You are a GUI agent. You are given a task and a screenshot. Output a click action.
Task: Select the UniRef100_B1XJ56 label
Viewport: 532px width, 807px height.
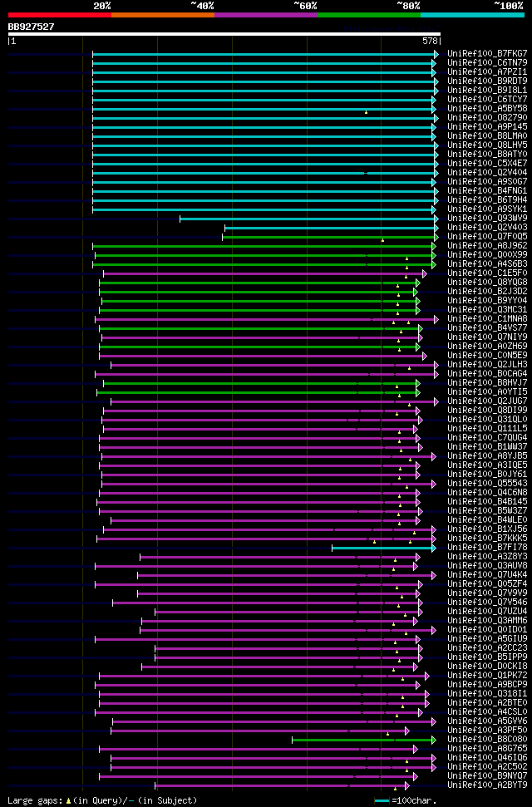coord(487,529)
